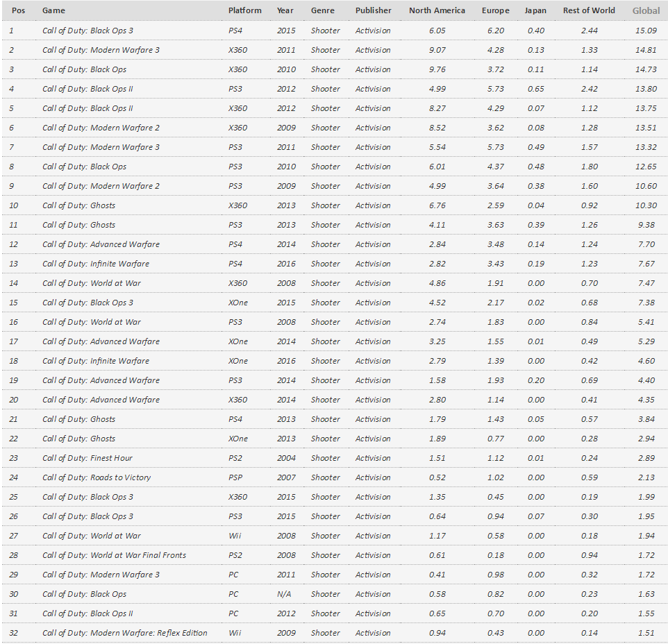Click Global sales value 5.41
This screenshot has height=644, width=668.
[x=646, y=322]
